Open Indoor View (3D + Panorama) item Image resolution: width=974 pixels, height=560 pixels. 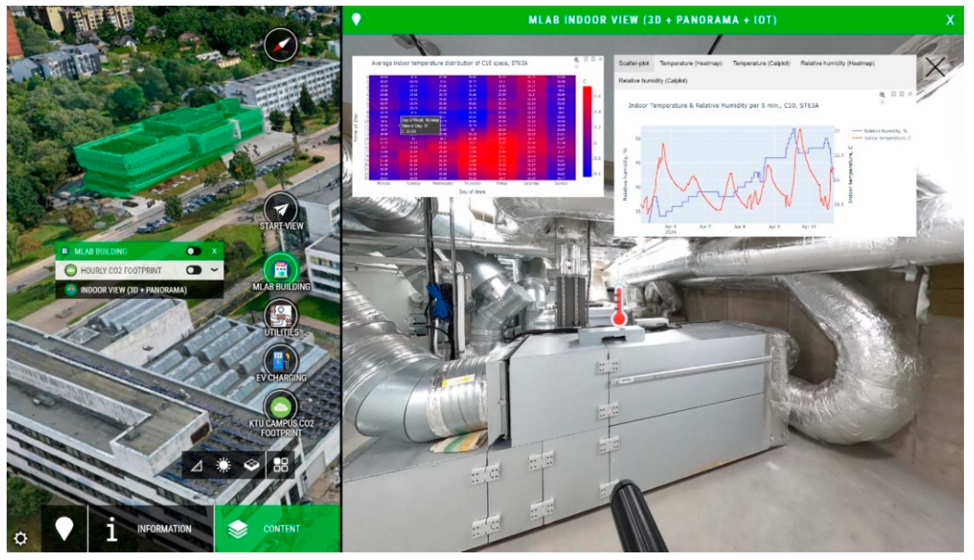[133, 290]
